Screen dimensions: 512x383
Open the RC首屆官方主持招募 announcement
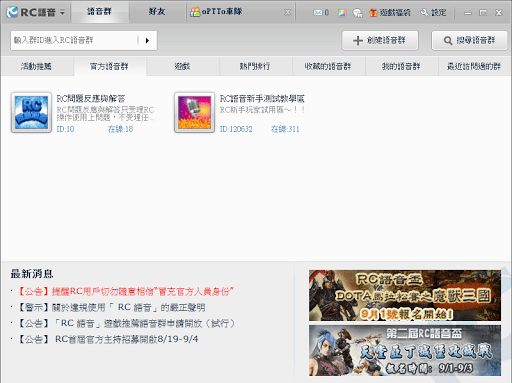(108, 339)
